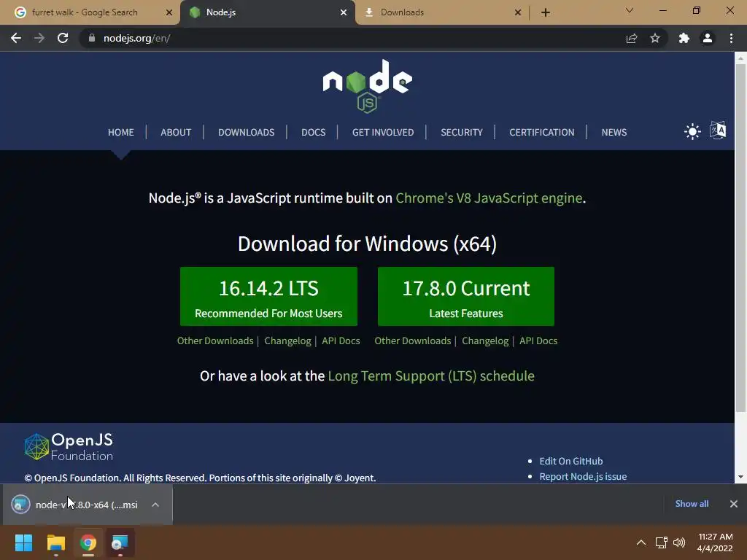This screenshot has height=560, width=747.
Task: Expand the tab search chevron
Action: (630, 10)
